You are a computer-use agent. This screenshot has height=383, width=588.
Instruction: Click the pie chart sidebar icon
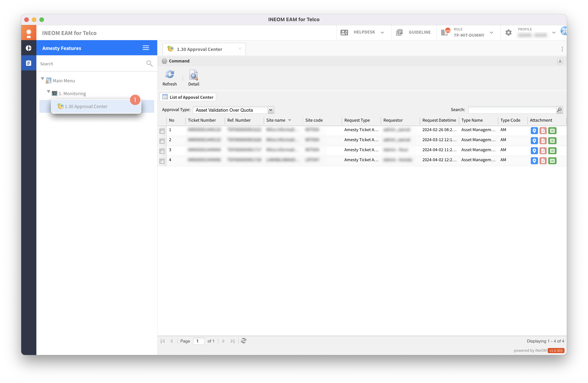click(x=29, y=48)
